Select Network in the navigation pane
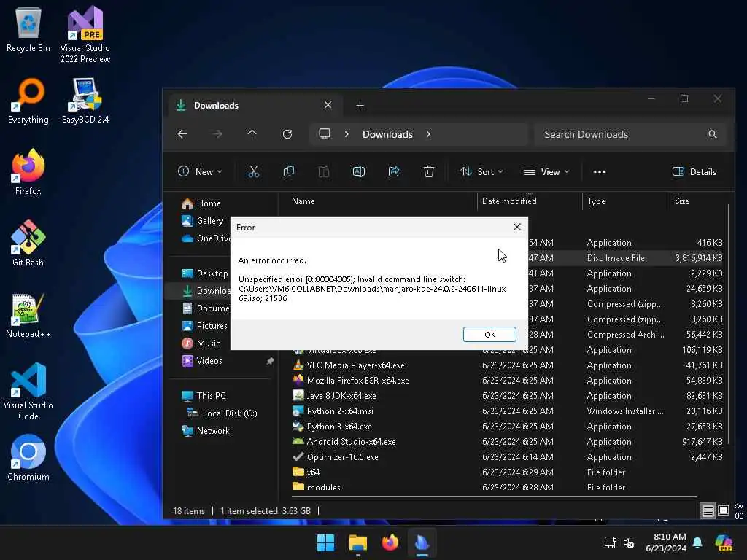Image resolution: width=747 pixels, height=560 pixels. (206, 431)
